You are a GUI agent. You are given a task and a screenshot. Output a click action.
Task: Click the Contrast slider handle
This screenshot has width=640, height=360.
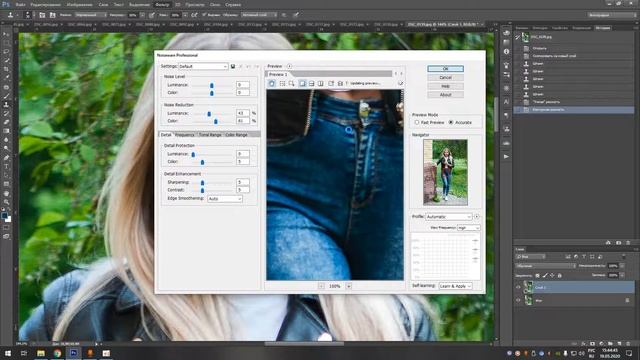point(202,190)
